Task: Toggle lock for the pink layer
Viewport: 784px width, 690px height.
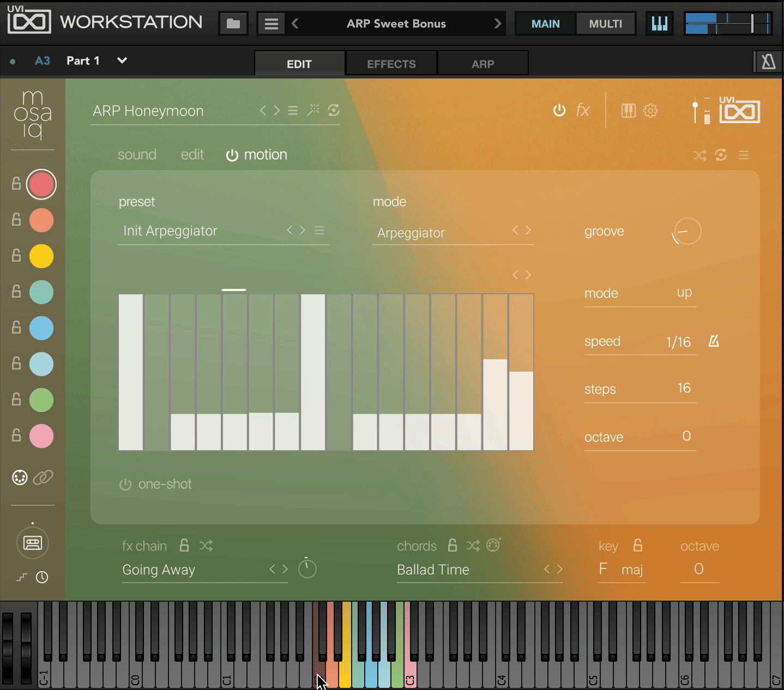Action: (x=16, y=435)
